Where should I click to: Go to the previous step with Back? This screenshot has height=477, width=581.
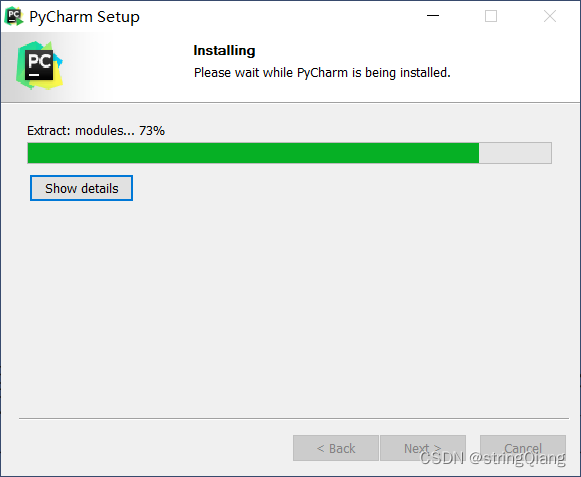click(x=336, y=448)
